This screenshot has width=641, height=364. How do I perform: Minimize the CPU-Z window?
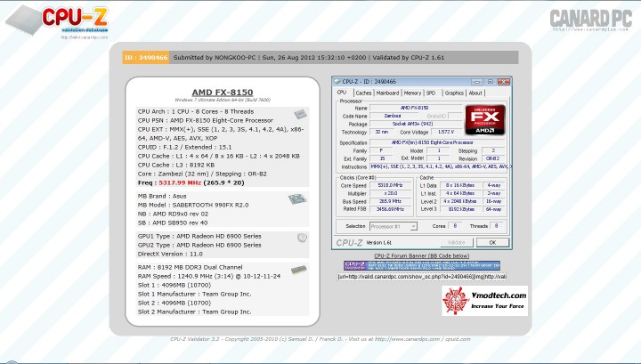click(x=476, y=82)
